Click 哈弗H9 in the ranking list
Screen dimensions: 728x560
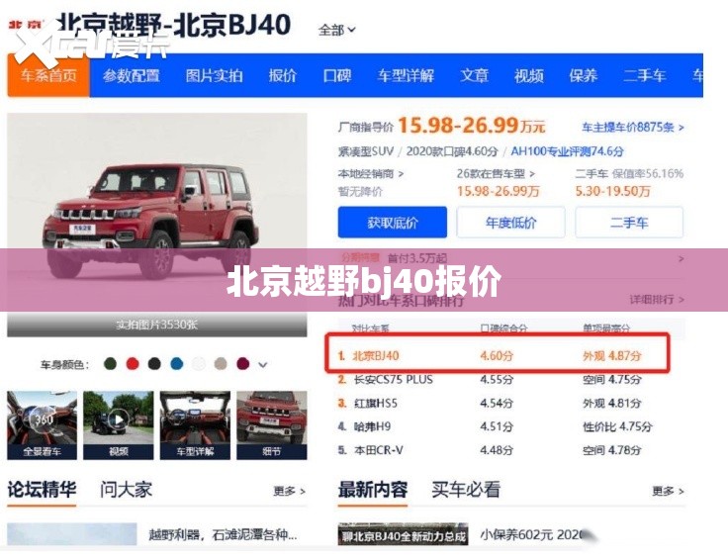372,426
